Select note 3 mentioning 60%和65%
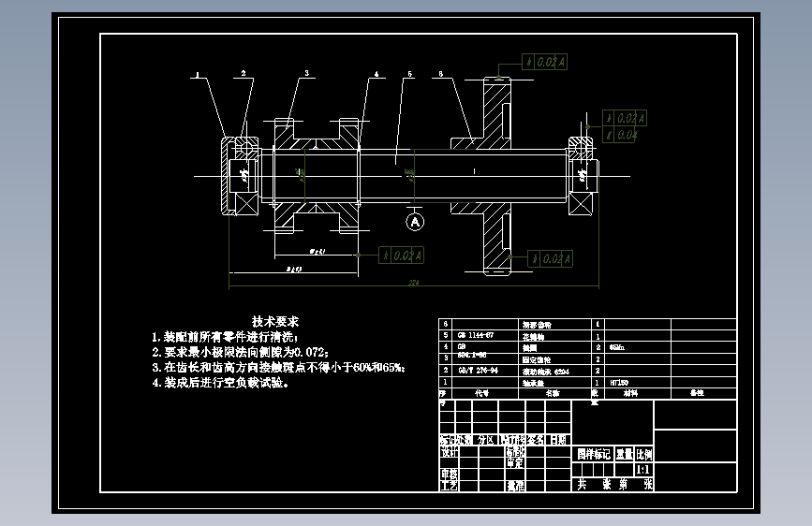The width and height of the screenshot is (812, 526). [x=278, y=368]
